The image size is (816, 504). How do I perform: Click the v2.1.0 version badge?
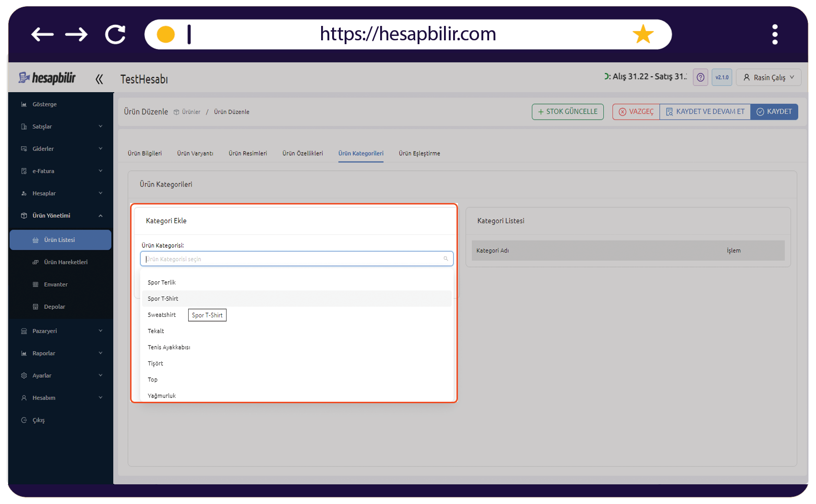point(722,77)
